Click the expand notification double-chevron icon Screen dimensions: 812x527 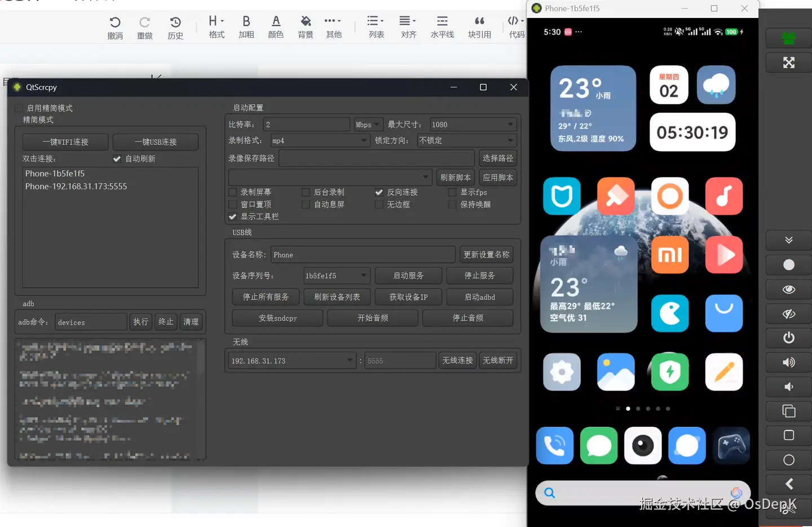point(789,240)
